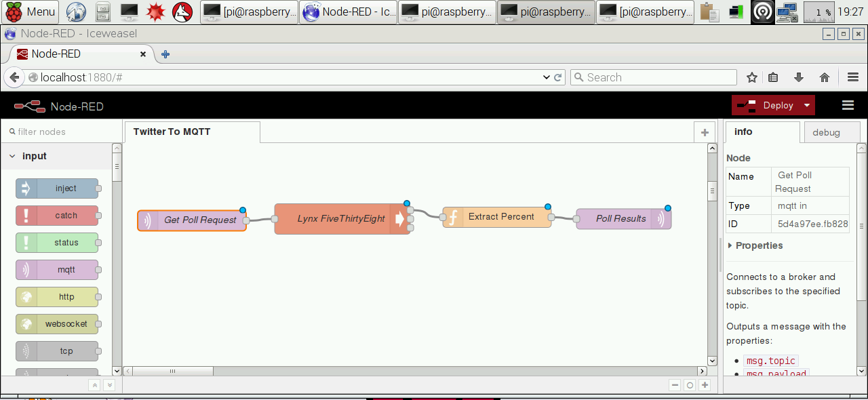Zoom out the flow canvas

(675, 385)
